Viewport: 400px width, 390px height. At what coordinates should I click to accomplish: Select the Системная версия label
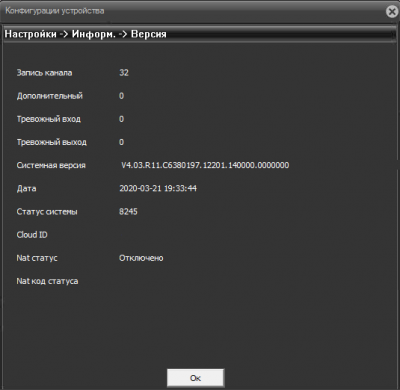pos(51,165)
